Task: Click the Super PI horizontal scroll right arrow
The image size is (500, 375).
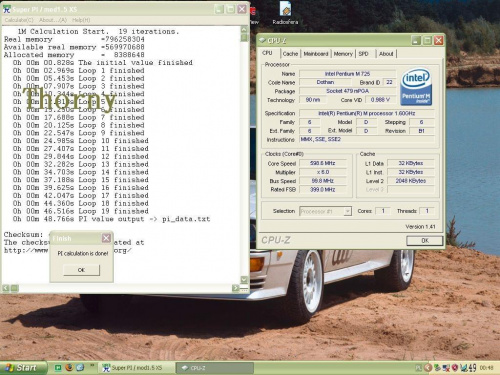Action: [x=236, y=288]
